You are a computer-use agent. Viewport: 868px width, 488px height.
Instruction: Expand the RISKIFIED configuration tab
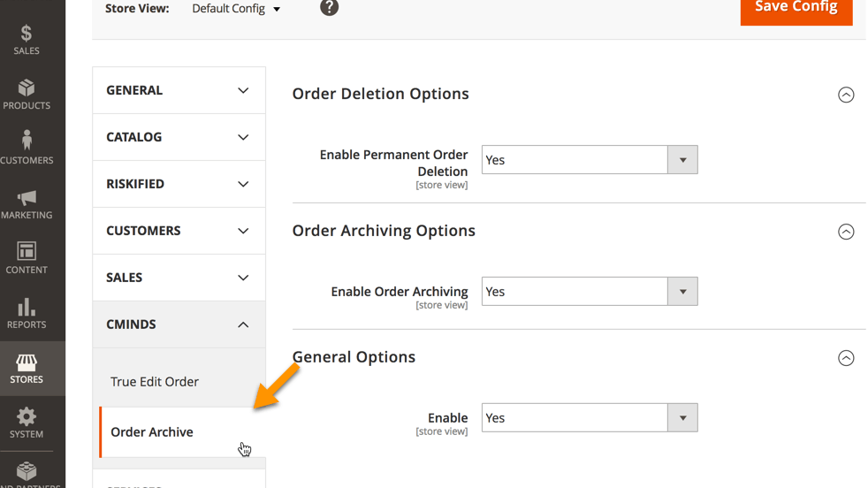coord(179,184)
